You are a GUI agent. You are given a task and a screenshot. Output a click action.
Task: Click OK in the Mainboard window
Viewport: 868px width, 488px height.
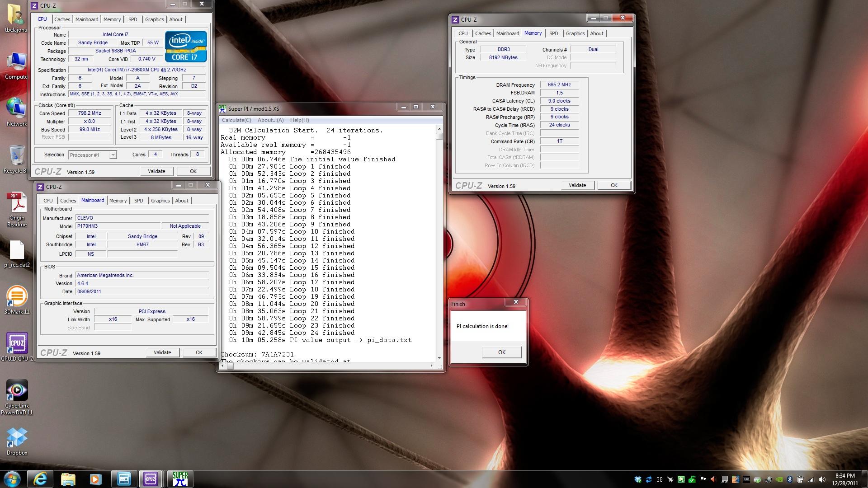199,352
